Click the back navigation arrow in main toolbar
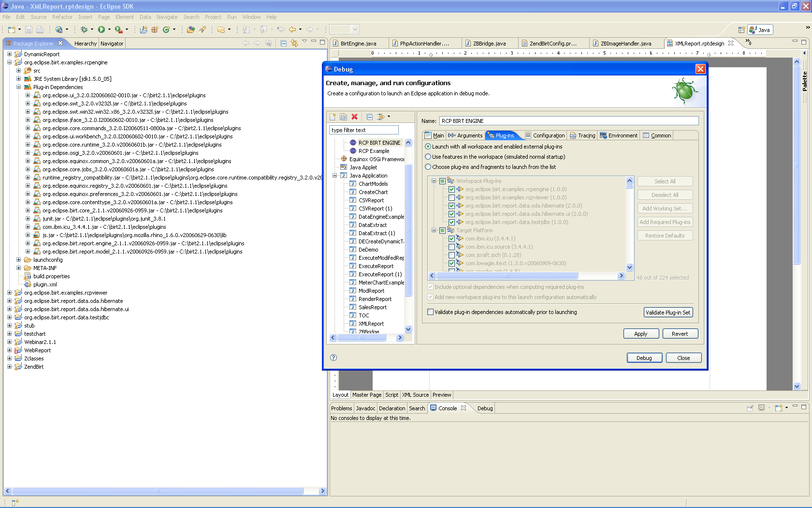The image size is (812, 508). pos(292,30)
